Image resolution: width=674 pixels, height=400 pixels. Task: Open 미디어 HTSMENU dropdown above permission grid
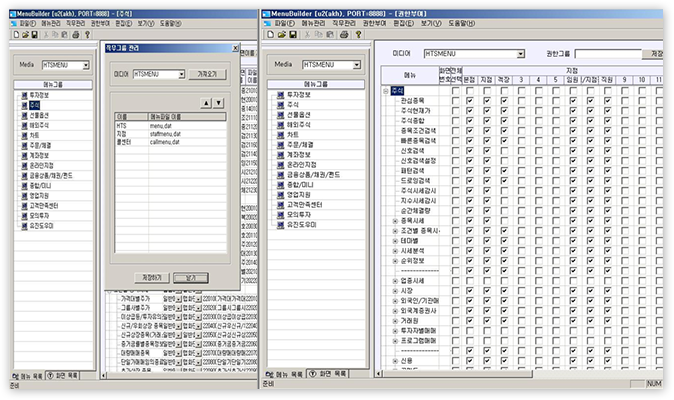(x=521, y=54)
